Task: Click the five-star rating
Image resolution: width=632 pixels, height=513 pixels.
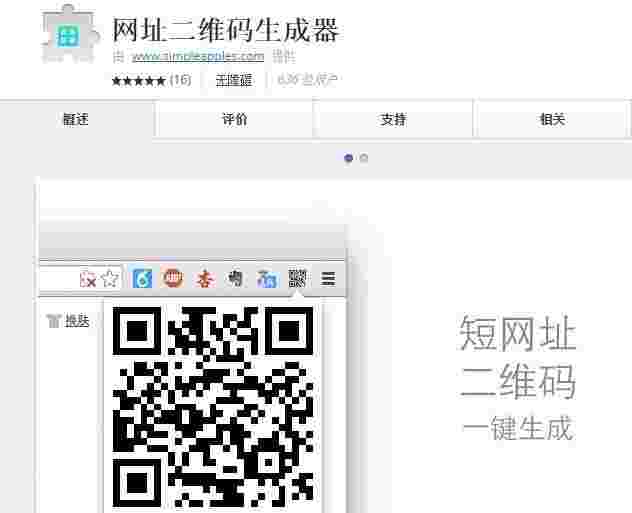Action: click(139, 81)
